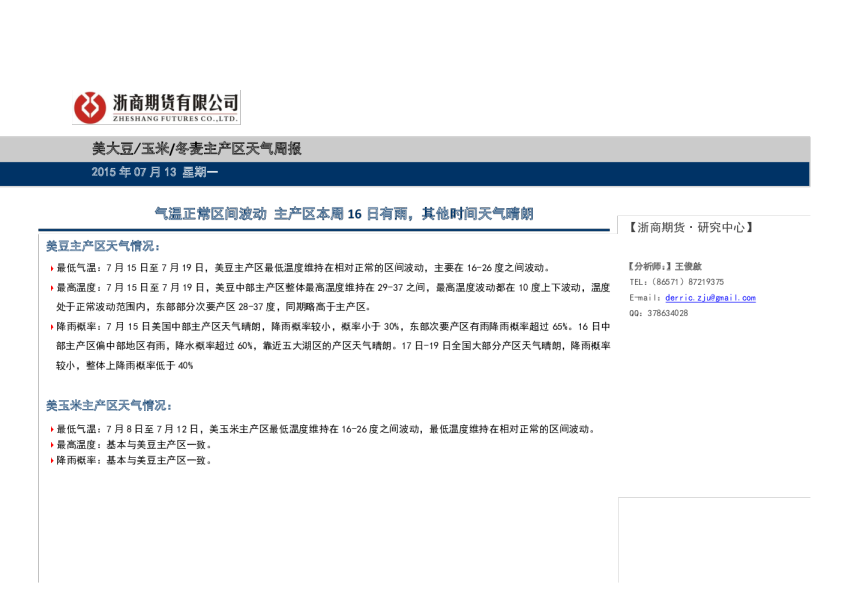The width and height of the screenshot is (842, 595).
Task: Click the arrow bullet before corn 降雨概率
Action: click(51, 461)
